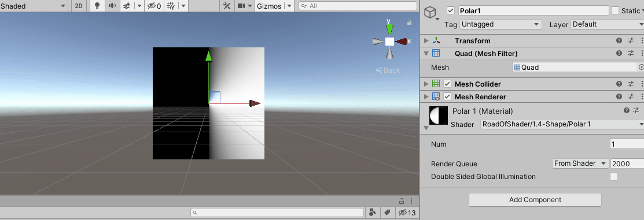Disable the Mesh Collider checkbox
Screen dimensions: 644x220
(447, 84)
